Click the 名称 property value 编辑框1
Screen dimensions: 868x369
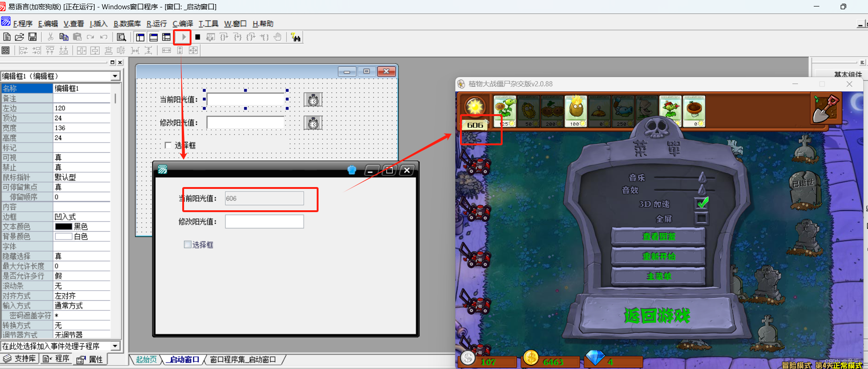(x=82, y=88)
